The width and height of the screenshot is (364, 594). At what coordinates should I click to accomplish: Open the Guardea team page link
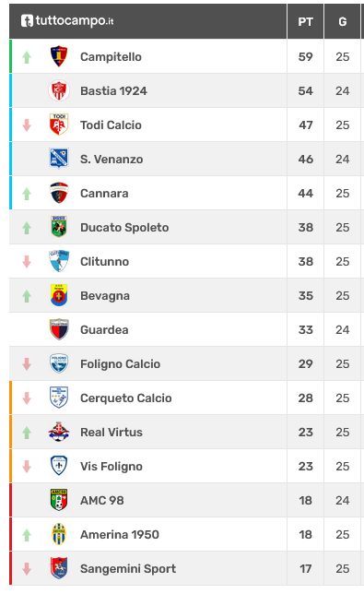(x=104, y=330)
